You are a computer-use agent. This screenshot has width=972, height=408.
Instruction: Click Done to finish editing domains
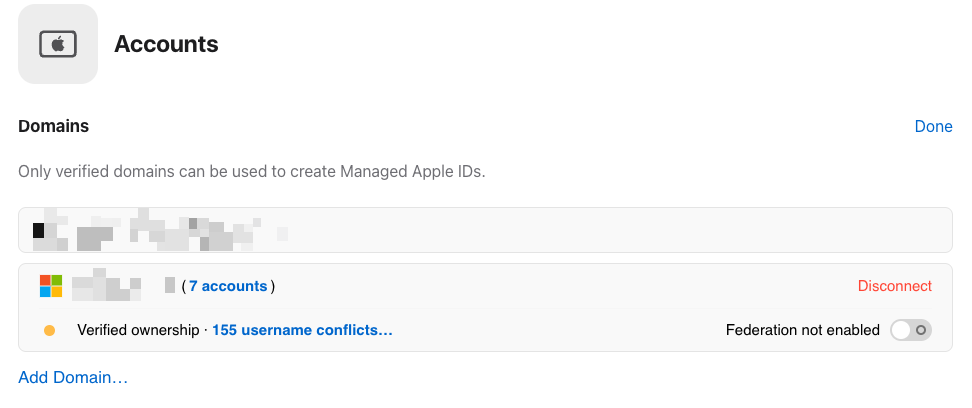tap(933, 126)
